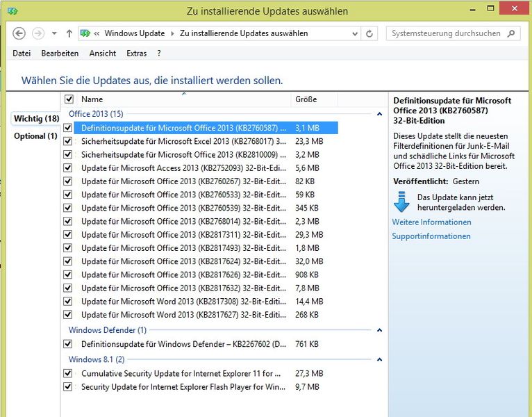This screenshot has height=417, width=532.
Task: Uncheck Windows Defender definition update KB2267602
Action: click(68, 344)
